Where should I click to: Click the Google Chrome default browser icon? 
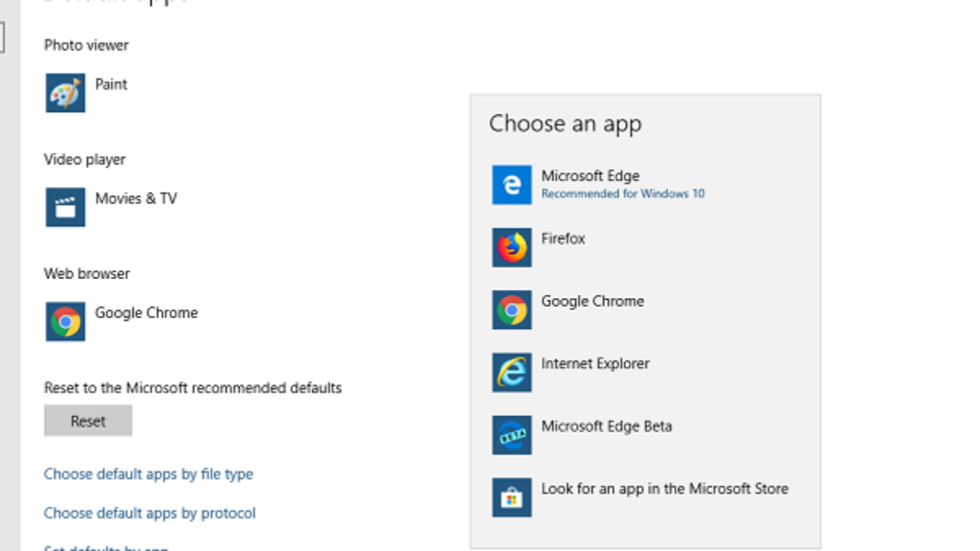click(x=65, y=322)
